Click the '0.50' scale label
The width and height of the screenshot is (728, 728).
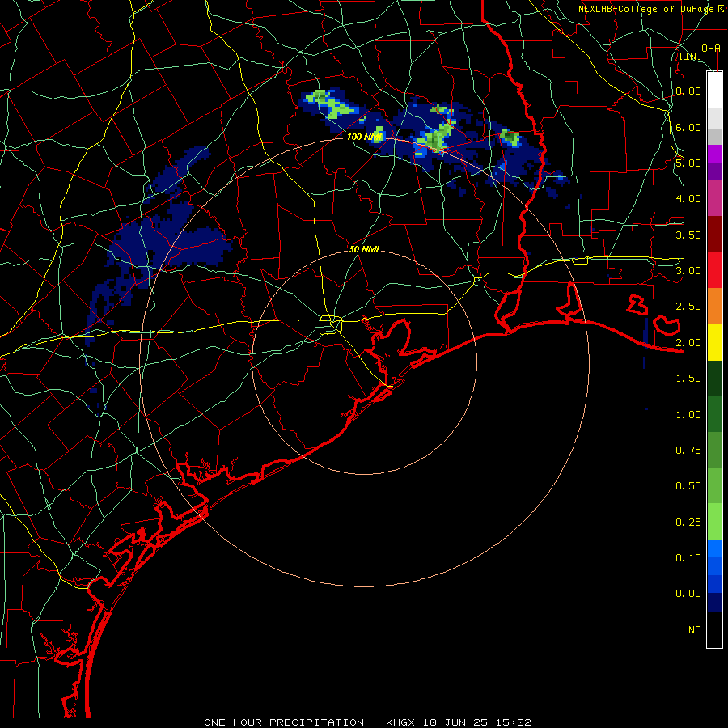click(688, 486)
